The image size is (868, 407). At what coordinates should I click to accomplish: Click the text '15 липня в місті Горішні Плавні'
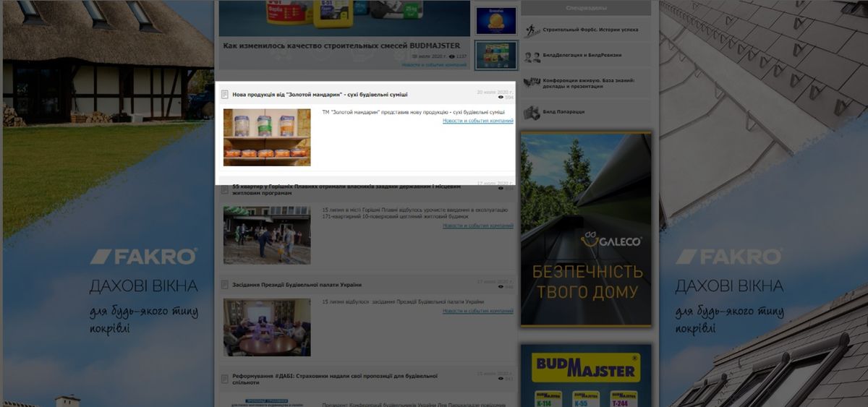tap(414, 213)
